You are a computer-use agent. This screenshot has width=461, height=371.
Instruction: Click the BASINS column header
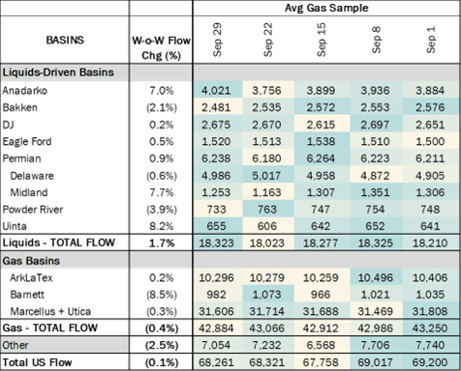[65, 40]
